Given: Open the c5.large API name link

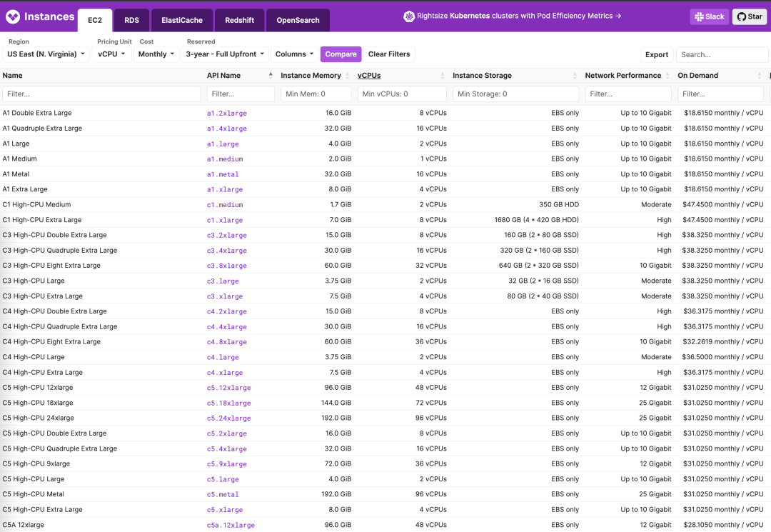Looking at the screenshot, I should coord(223,480).
